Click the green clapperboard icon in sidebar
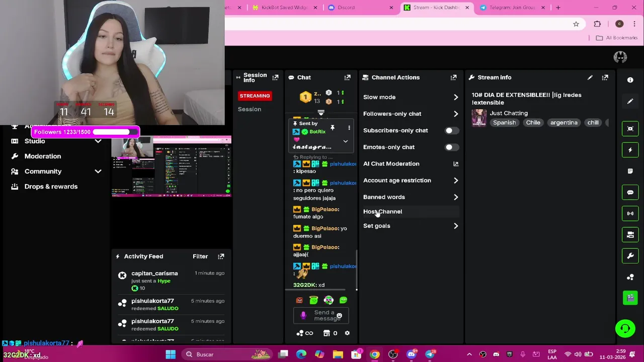Viewport: 644px width, 362px height. coord(630,298)
